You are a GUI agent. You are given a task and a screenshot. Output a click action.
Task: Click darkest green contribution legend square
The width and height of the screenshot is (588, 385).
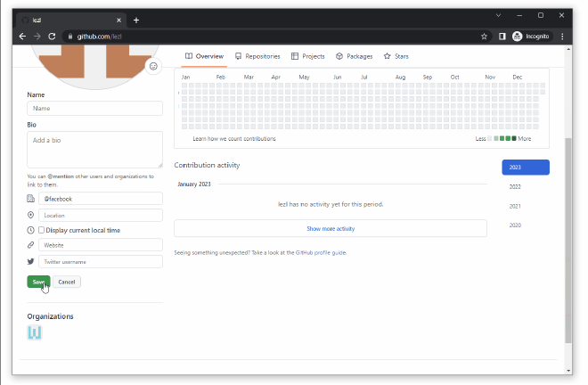pyautogui.click(x=513, y=139)
